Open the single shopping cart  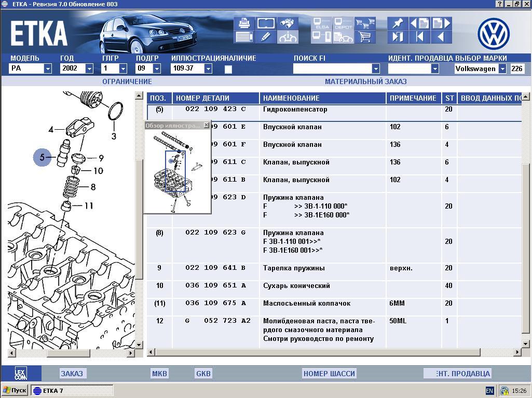click(365, 37)
